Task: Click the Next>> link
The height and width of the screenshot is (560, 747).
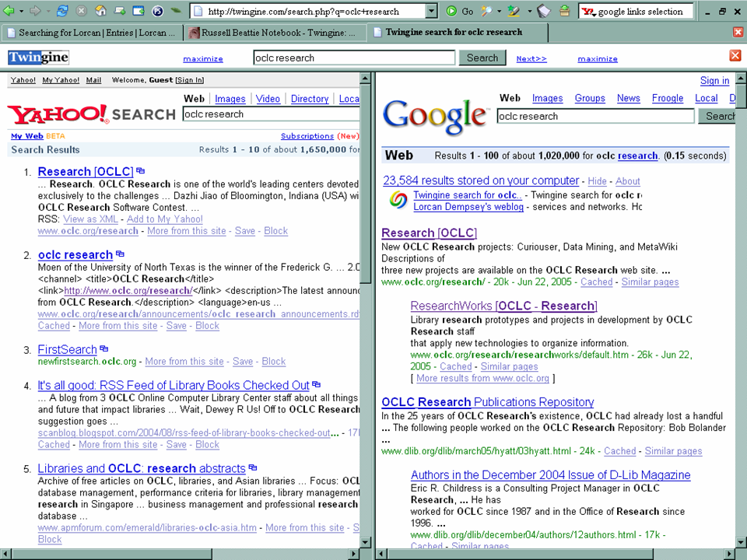Action: pyautogui.click(x=531, y=58)
